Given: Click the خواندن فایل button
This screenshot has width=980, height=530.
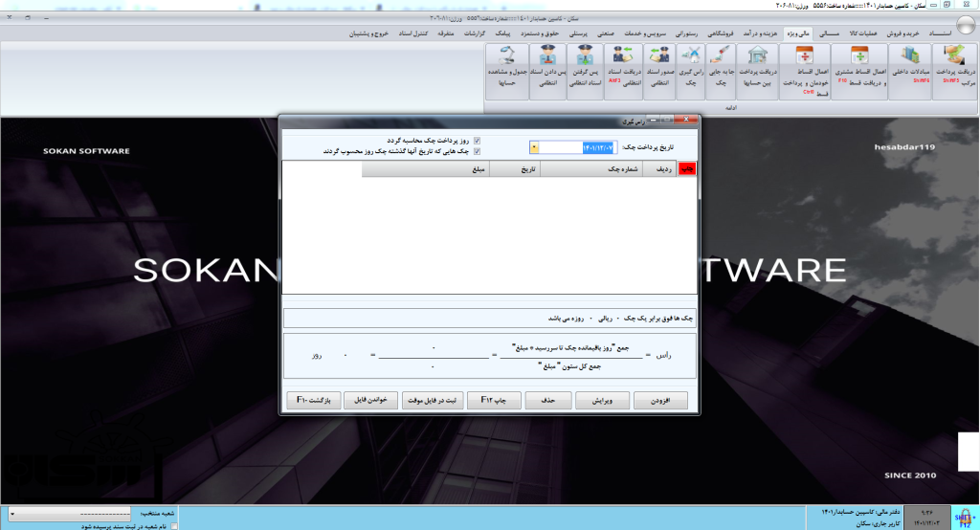Looking at the screenshot, I should tap(370, 401).
